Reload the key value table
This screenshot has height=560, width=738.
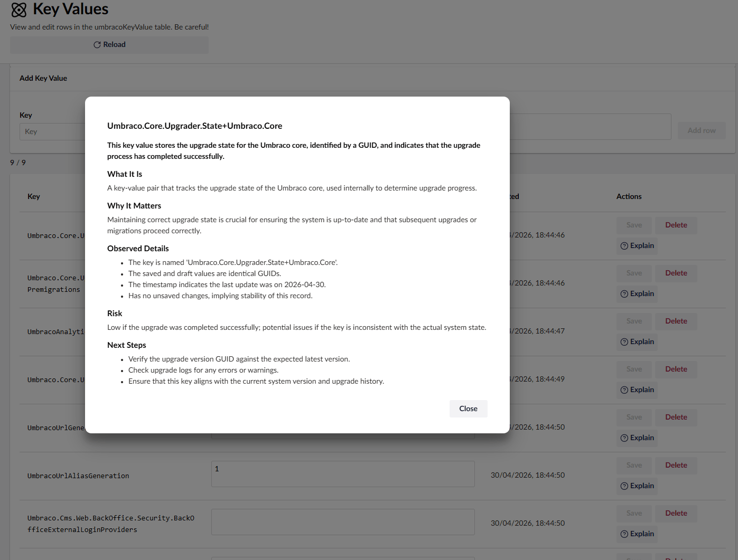tap(109, 45)
